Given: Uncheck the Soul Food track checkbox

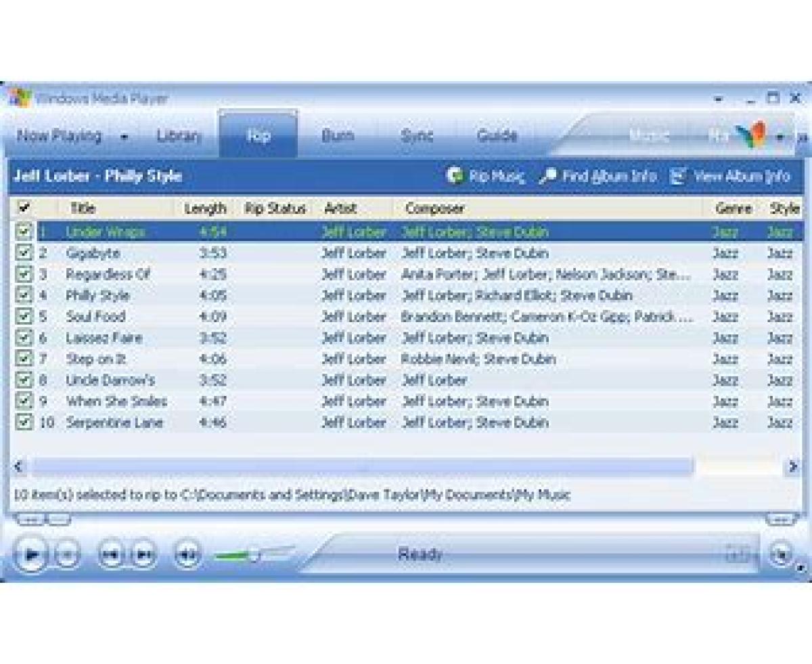Looking at the screenshot, I should click(x=24, y=316).
